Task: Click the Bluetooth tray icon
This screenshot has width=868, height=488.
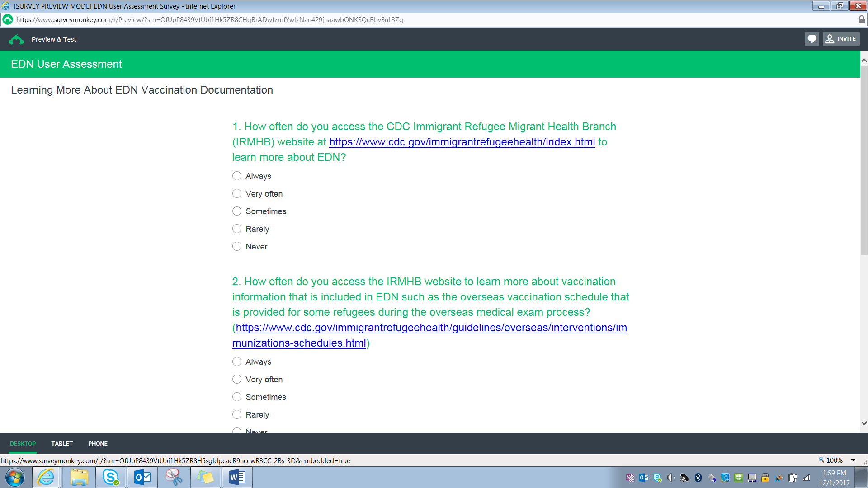Action: tap(698, 478)
